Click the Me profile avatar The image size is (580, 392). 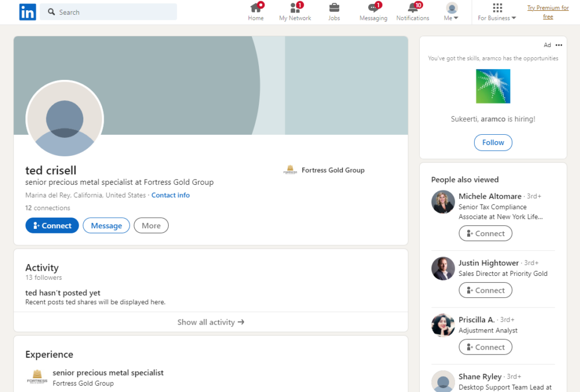tap(451, 8)
